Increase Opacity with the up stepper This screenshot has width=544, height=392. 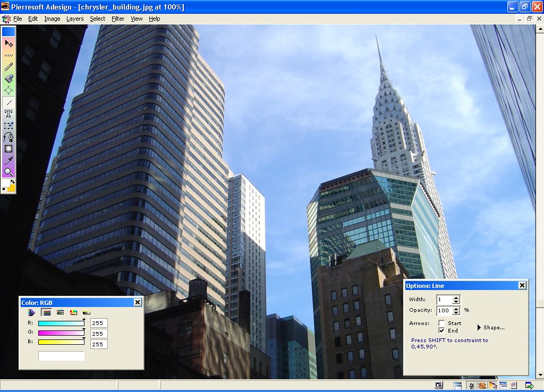[456, 308]
